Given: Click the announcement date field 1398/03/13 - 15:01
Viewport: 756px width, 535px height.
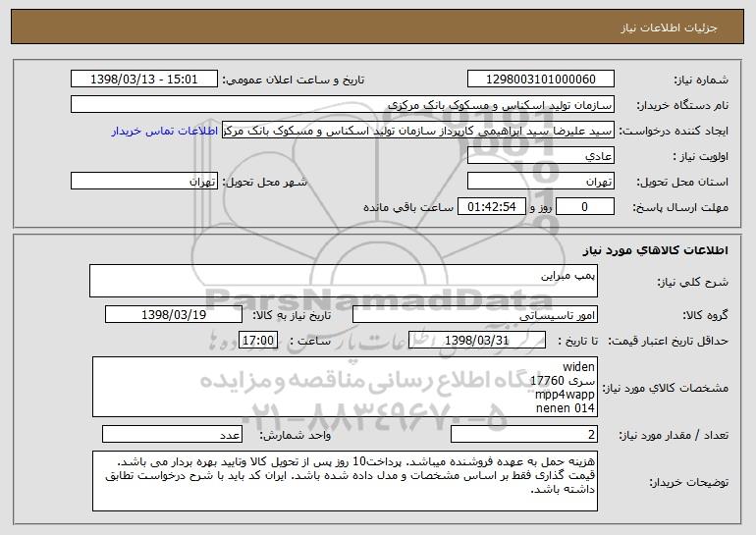Looking at the screenshot, I should pyautogui.click(x=144, y=80).
